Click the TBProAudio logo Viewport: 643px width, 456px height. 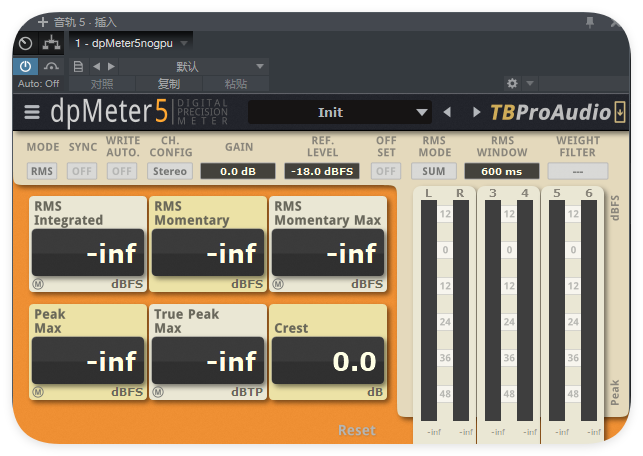[x=550, y=112]
